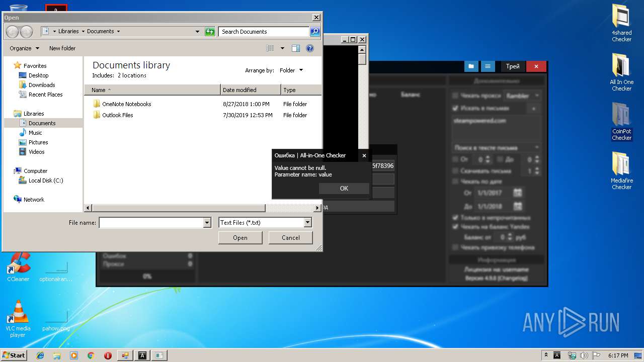Click the blue menu lines icon in Checker window
The image size is (644, 362).
click(488, 66)
